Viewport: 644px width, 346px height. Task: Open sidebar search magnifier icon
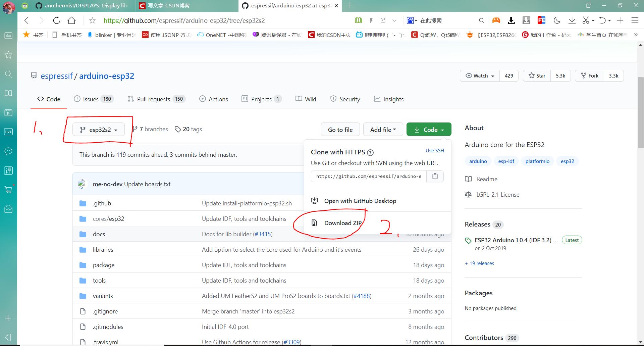point(8,74)
